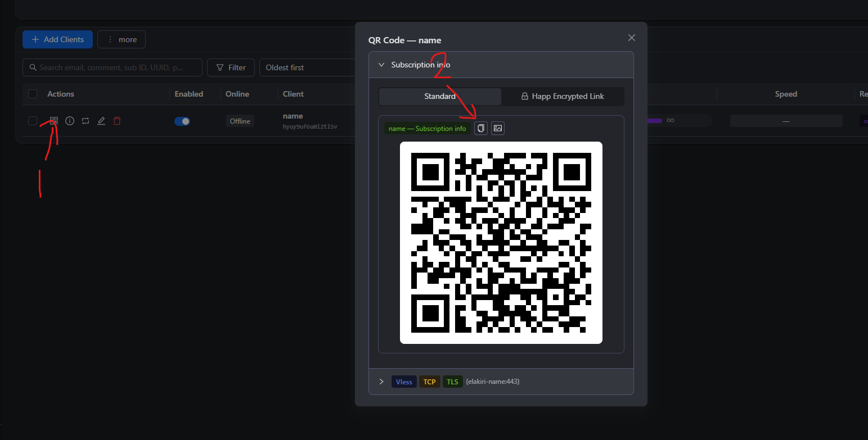Switch to the Happ Encrypted Link tab
The height and width of the screenshot is (440, 868).
563,96
